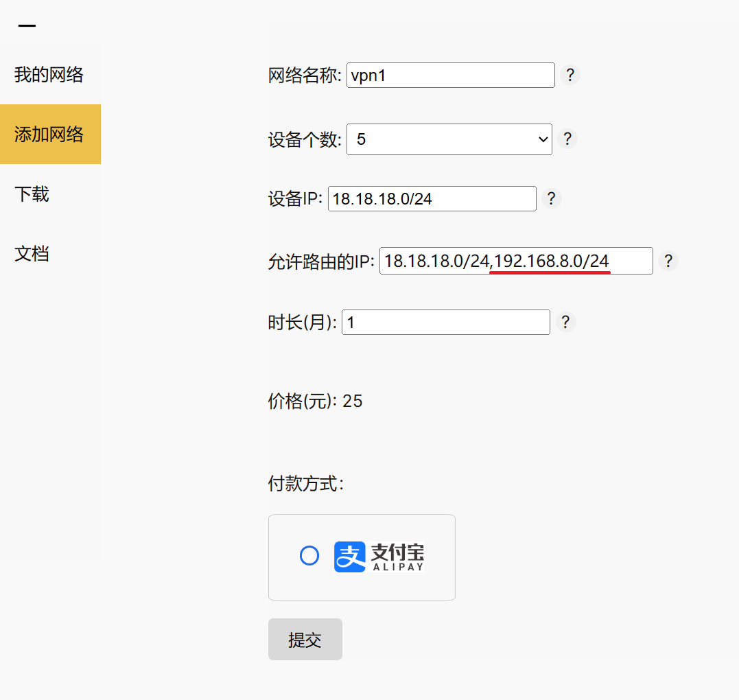This screenshot has height=700, width=739.
Task: View help tip for 允许路由的IP
Action: 668,261
